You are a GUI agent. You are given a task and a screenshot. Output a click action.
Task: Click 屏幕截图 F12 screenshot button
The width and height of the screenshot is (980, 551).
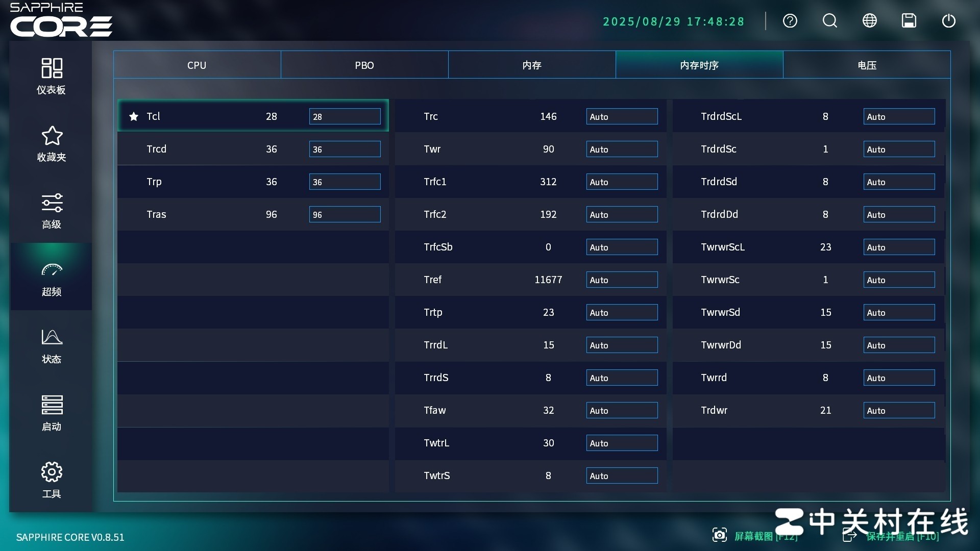pyautogui.click(x=755, y=536)
